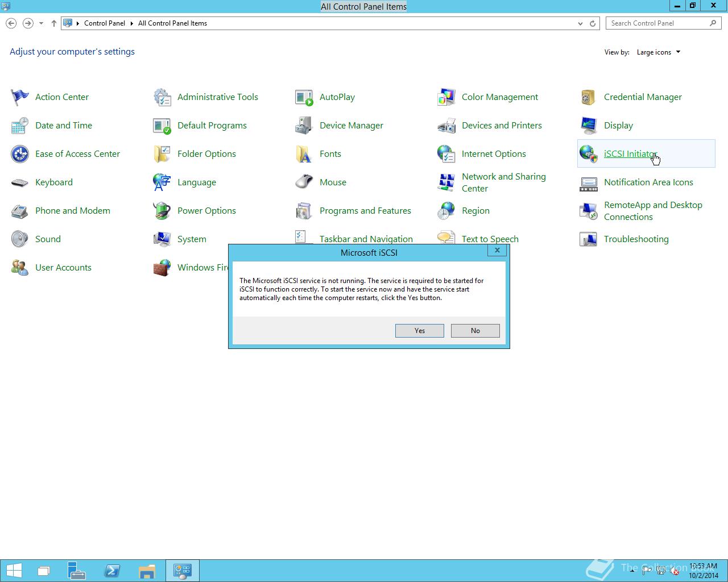The image size is (728, 582).
Task: Open Power Options battery icon
Action: (x=162, y=211)
